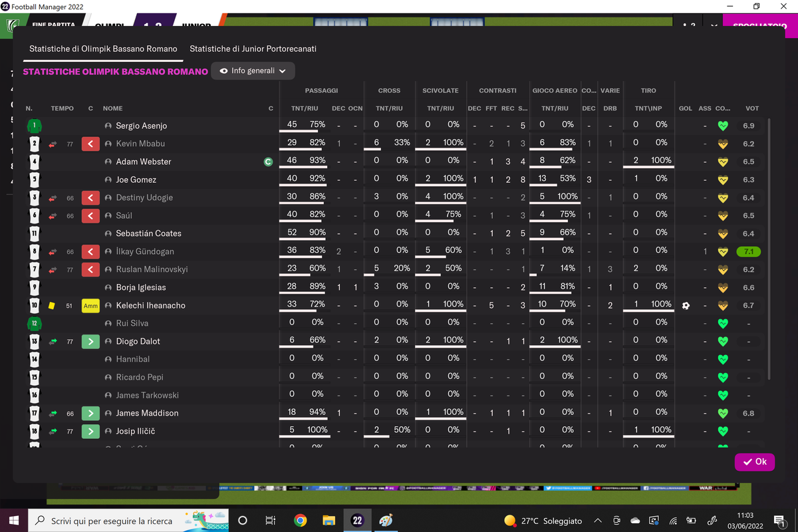Sort by NOME column header
The width and height of the screenshot is (798, 532).
(112, 108)
